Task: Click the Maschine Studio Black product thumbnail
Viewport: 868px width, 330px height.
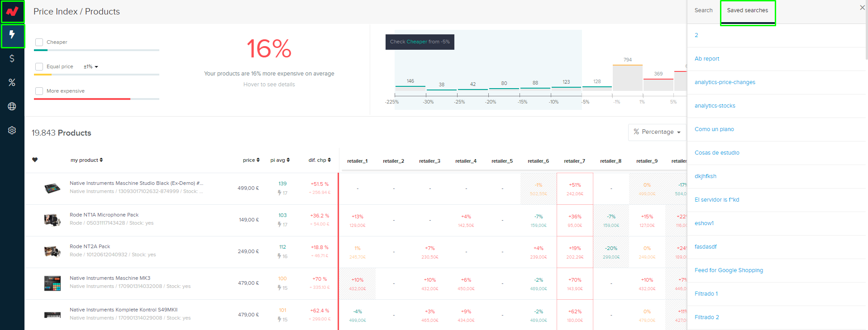Action: point(52,189)
